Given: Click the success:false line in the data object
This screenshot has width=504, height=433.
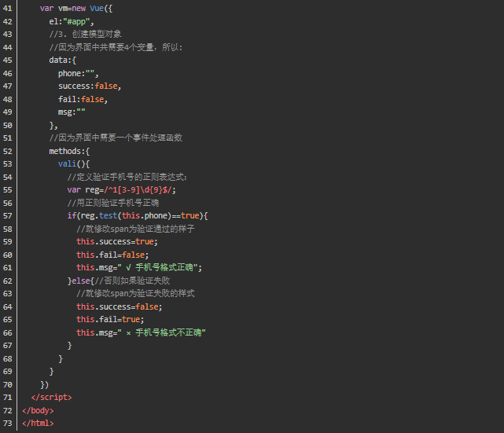Looking at the screenshot, I should pos(89,86).
